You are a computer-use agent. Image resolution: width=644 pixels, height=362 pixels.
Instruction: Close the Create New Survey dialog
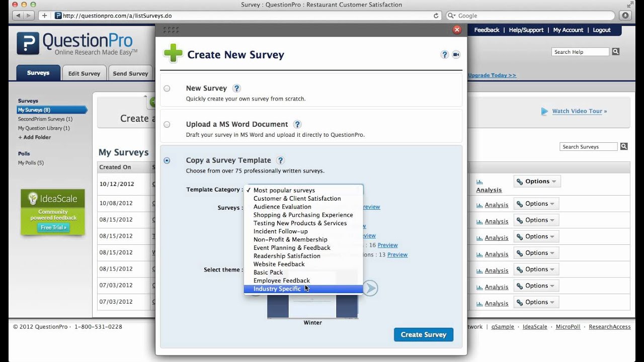(x=457, y=30)
